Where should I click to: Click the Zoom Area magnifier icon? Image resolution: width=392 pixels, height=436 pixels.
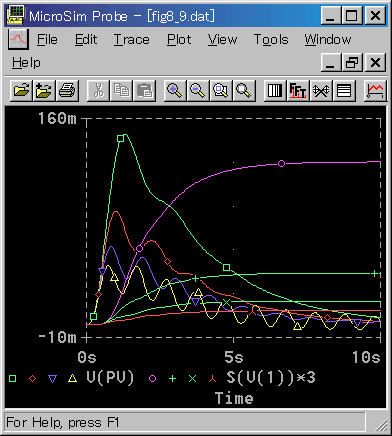tap(221, 90)
